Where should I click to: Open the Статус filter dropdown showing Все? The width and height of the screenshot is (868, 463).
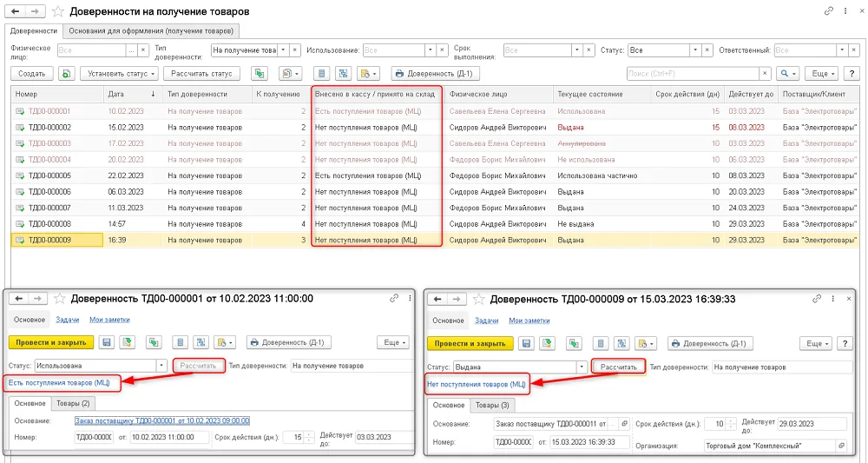point(695,50)
